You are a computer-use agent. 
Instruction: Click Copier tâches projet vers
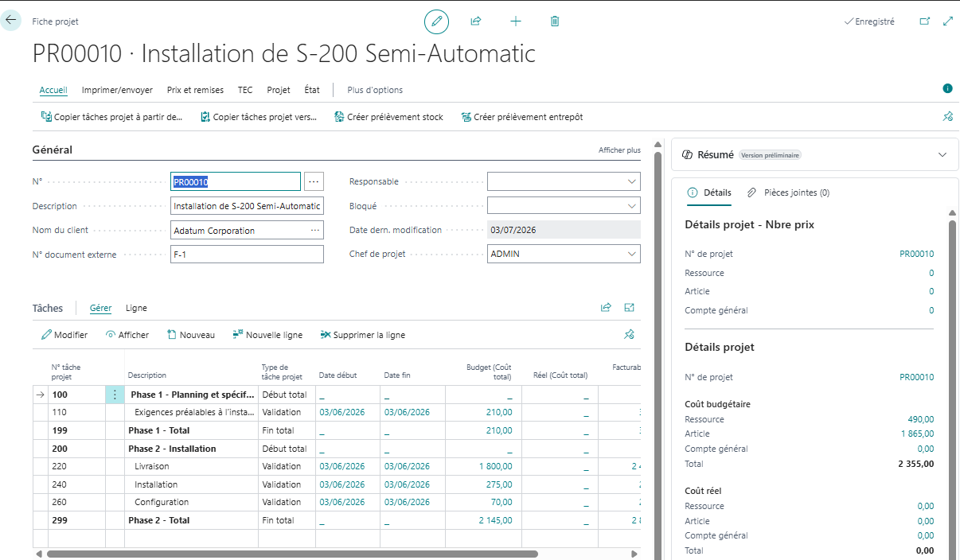(259, 117)
